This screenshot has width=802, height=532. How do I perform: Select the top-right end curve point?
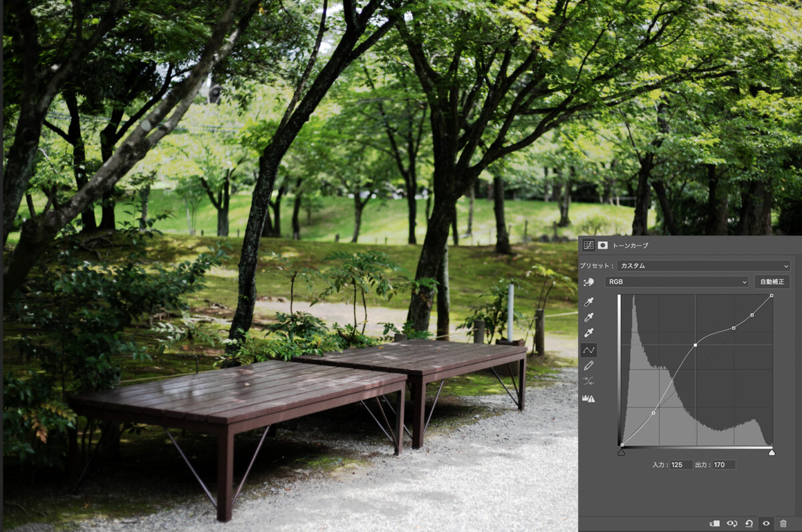[x=772, y=295]
